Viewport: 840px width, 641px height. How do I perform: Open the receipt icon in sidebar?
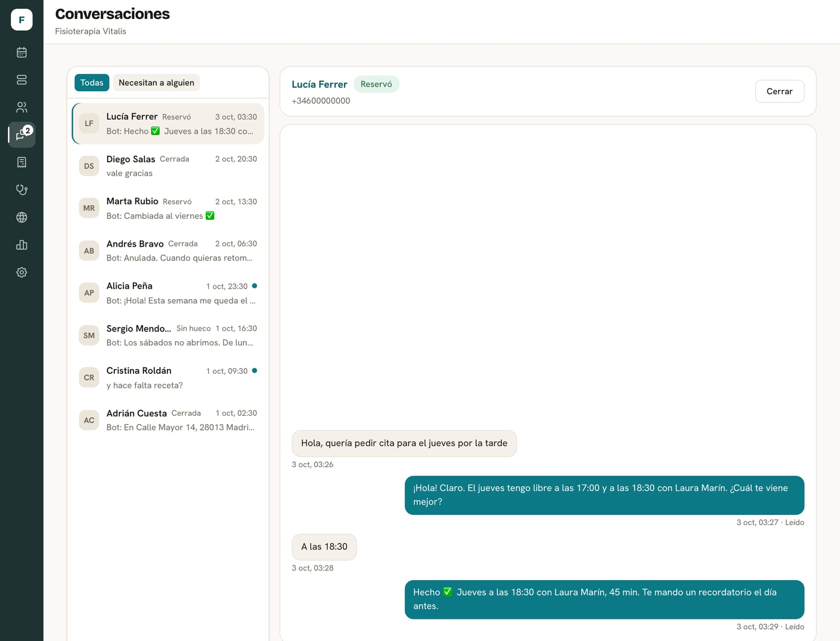click(22, 162)
